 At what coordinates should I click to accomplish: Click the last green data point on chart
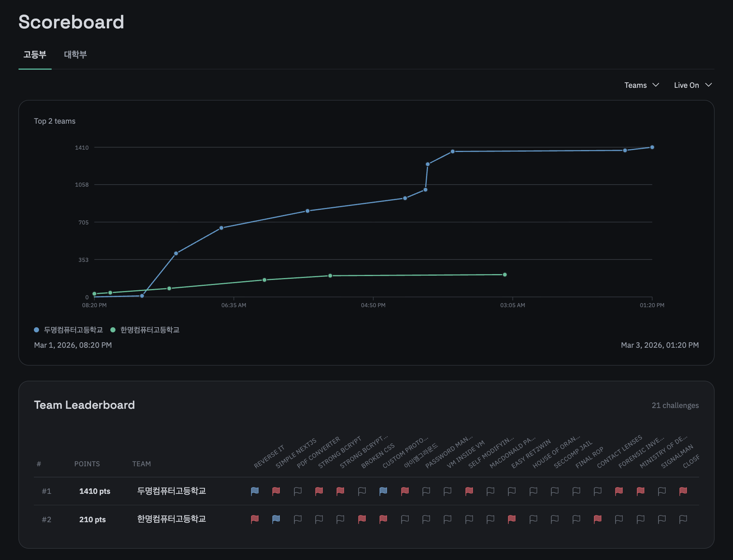click(505, 274)
